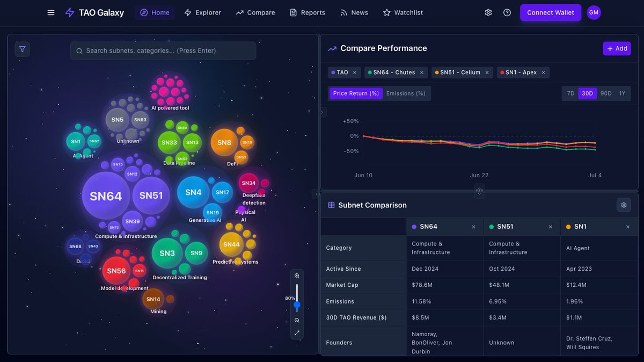Select the SN34 bubble
Screen dimensions: 644x362
[x=248, y=183]
